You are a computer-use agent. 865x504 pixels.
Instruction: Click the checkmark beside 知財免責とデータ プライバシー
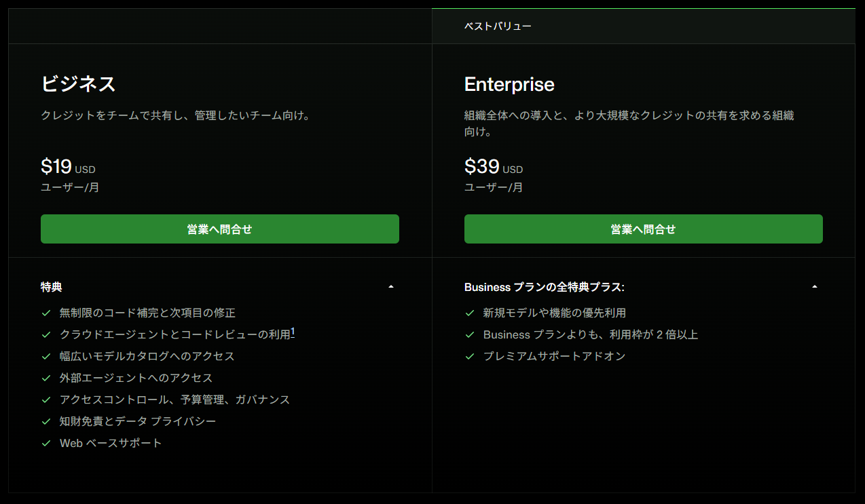click(x=46, y=421)
